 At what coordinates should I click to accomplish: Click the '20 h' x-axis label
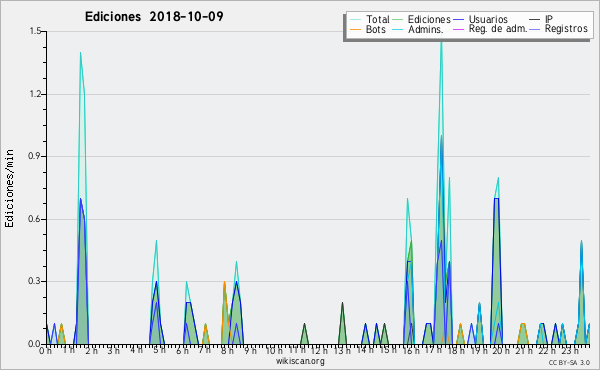tap(501, 351)
